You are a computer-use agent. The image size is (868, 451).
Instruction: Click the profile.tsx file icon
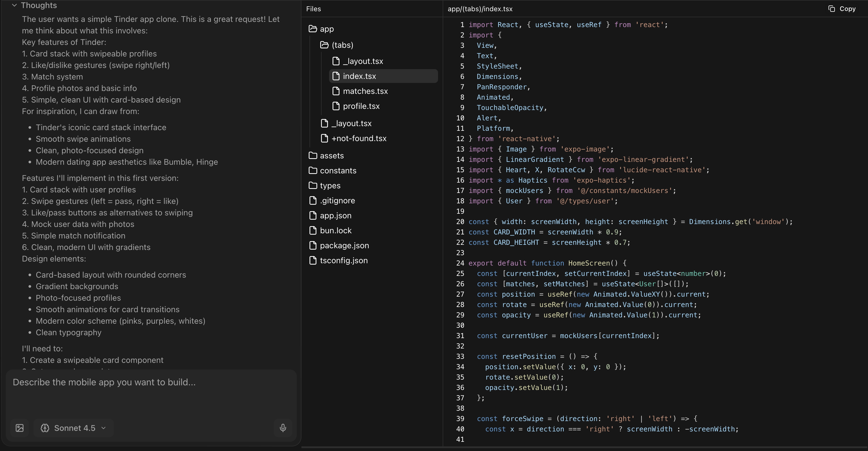[x=336, y=106]
